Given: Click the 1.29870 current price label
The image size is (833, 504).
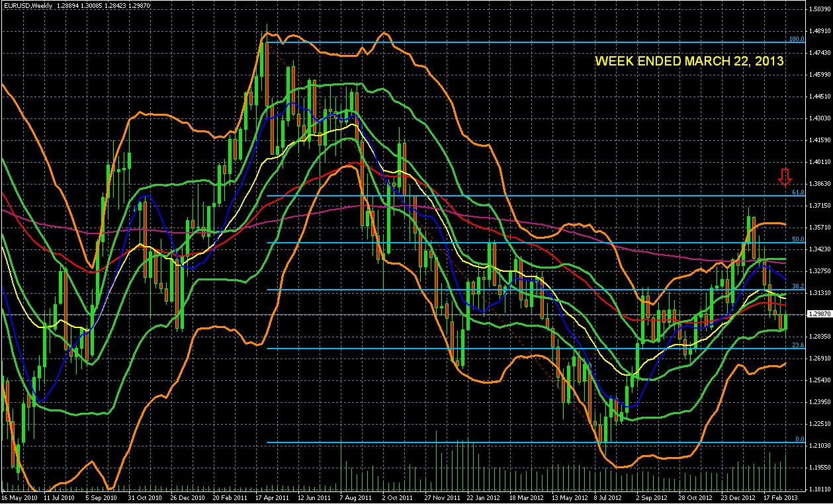Looking at the screenshot, I should tap(818, 314).
